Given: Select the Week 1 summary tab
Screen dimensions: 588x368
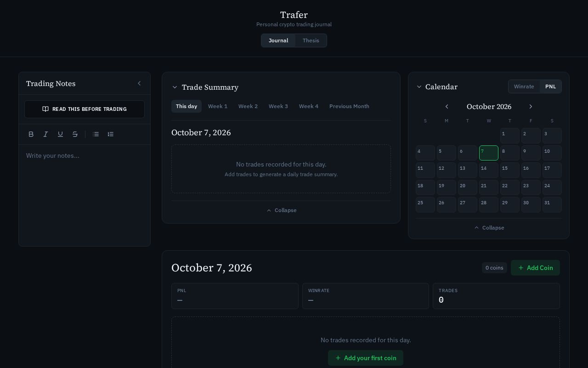Looking at the screenshot, I should (218, 106).
